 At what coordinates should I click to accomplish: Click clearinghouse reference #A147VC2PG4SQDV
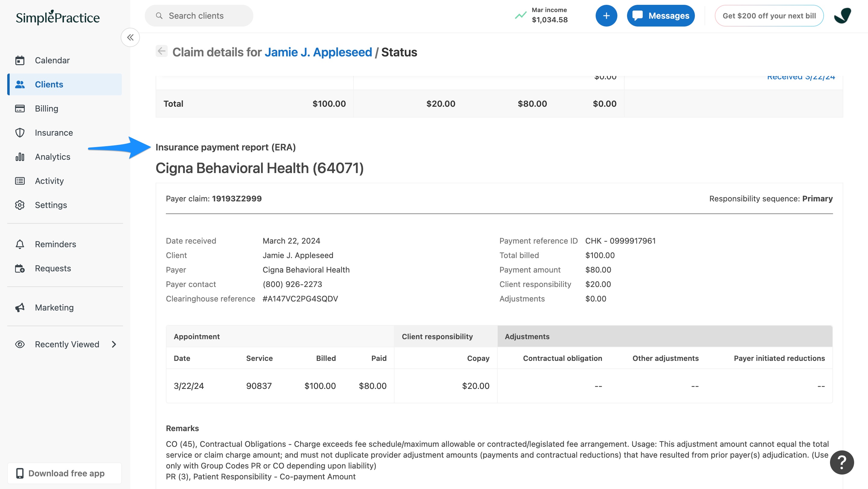300,299
